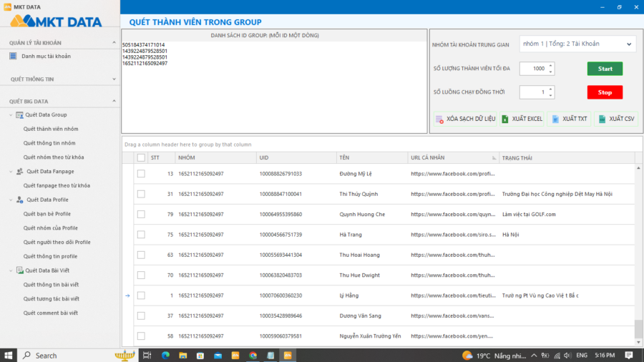Export results with Xuất TXT
The height and width of the screenshot is (362, 644).
point(569,119)
